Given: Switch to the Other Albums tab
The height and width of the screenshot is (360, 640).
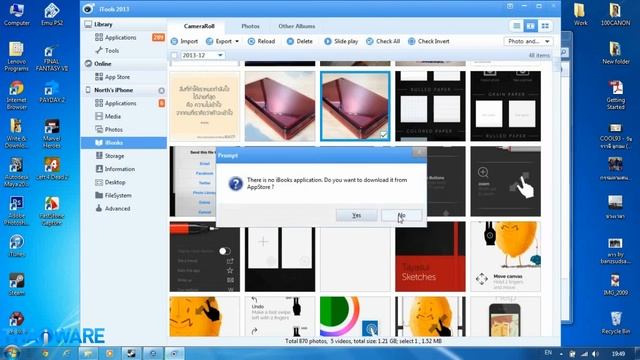Looking at the screenshot, I should (297, 26).
